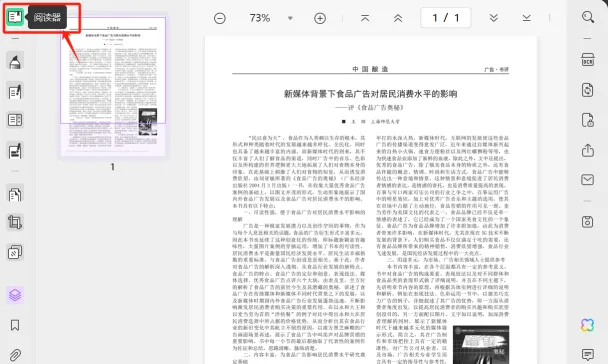Image resolution: width=608 pixels, height=364 pixels.
Task: Open the Organize Pages tool
Action: pyautogui.click(x=15, y=194)
